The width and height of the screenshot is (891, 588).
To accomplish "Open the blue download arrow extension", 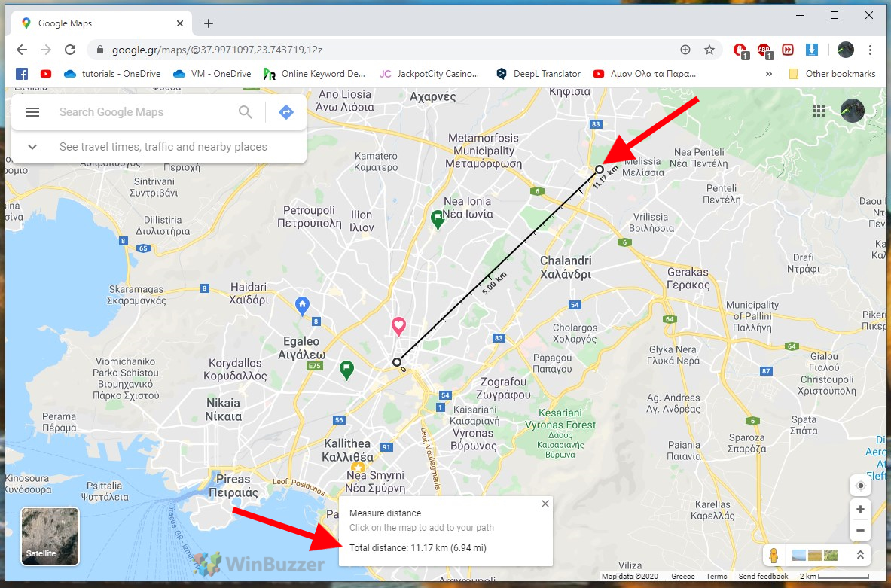I will pyautogui.click(x=811, y=50).
